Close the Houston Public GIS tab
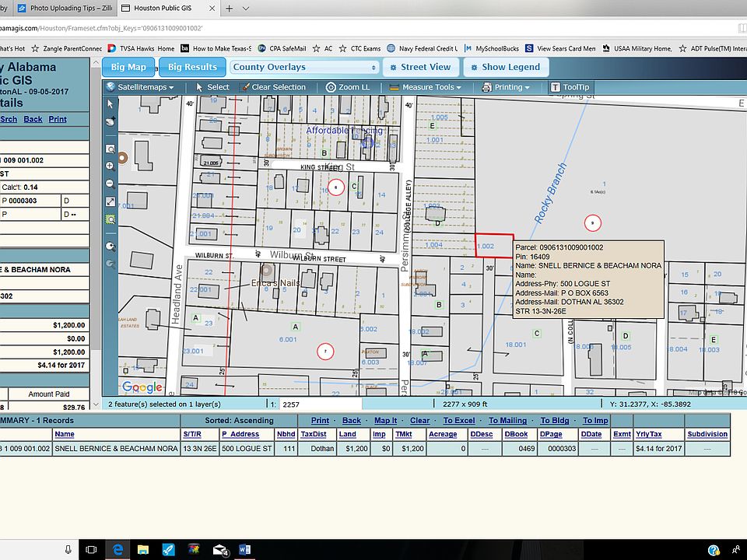 212,8
